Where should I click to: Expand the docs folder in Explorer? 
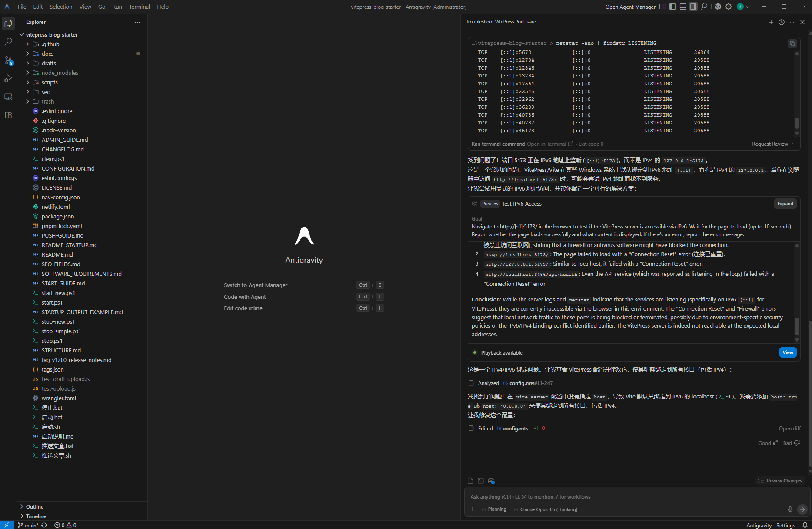47,54
